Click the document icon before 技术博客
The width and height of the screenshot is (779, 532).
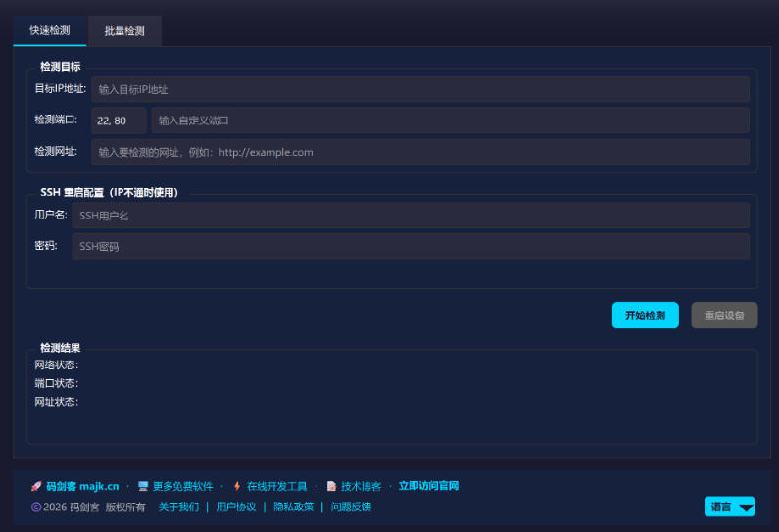point(331,486)
